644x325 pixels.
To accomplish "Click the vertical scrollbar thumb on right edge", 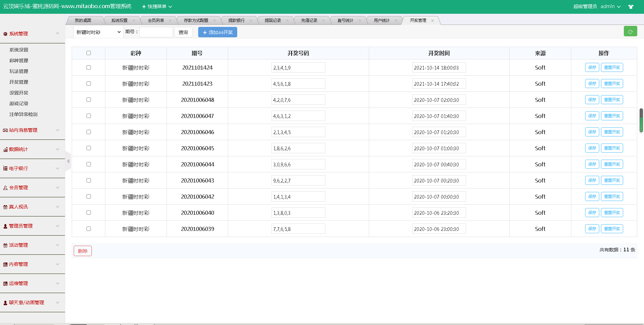I will point(641,120).
